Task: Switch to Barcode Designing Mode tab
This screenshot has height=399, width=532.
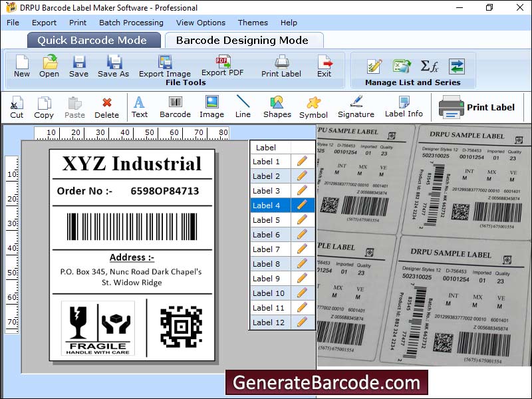Action: [242, 40]
